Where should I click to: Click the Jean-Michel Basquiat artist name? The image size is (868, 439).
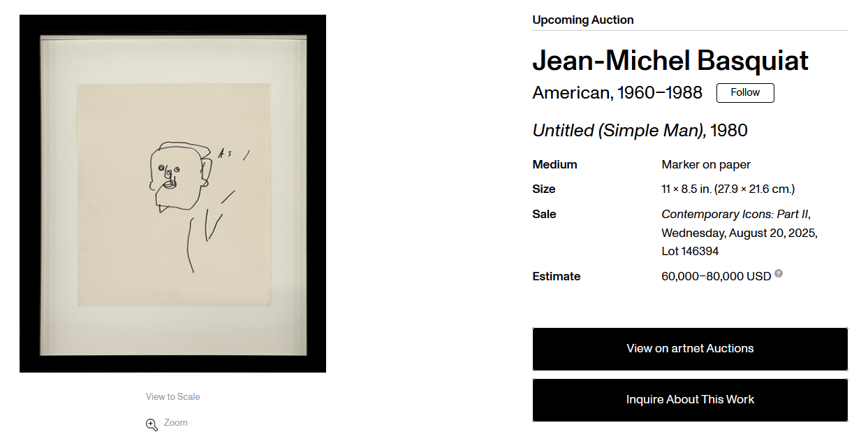tap(670, 61)
